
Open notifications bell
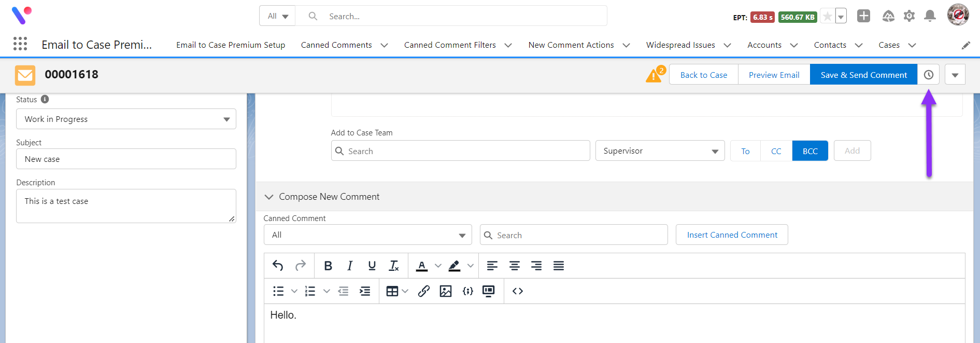(x=930, y=16)
